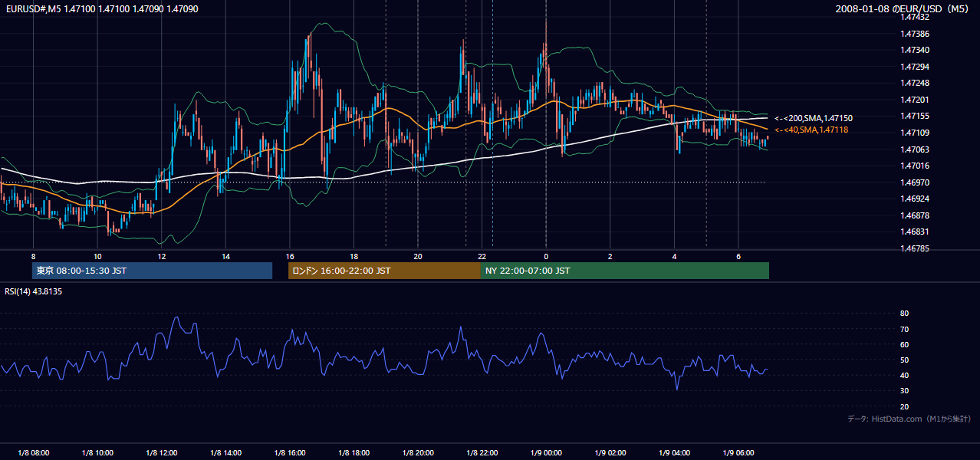Viewport: 980px width, 460px height.
Task: Click RSI scale value 20 on right axis
Action: click(x=904, y=406)
